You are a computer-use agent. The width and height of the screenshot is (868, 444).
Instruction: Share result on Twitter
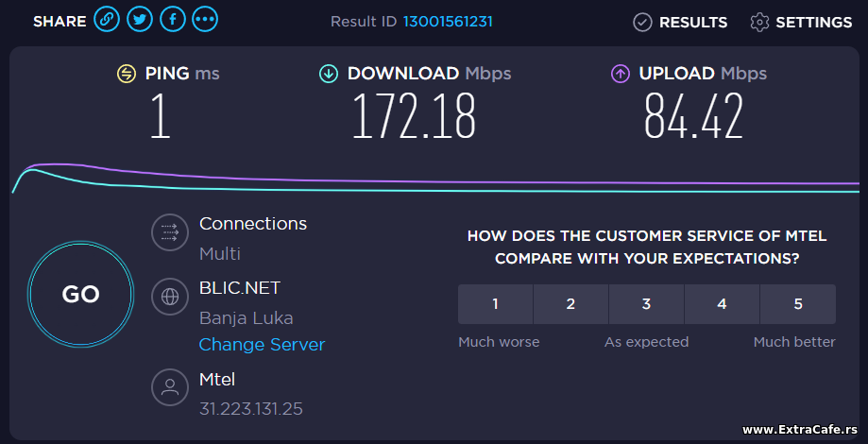[140, 21]
